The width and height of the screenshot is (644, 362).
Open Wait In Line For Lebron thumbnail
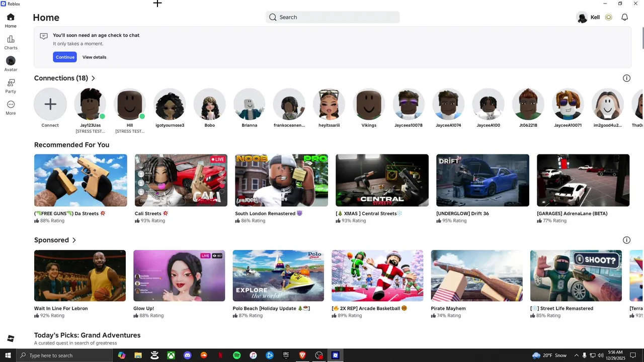[x=80, y=276]
